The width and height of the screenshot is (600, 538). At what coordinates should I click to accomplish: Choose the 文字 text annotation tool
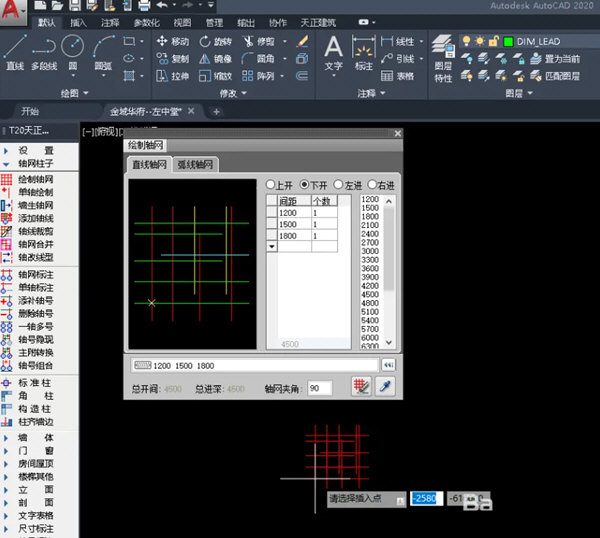point(334,51)
